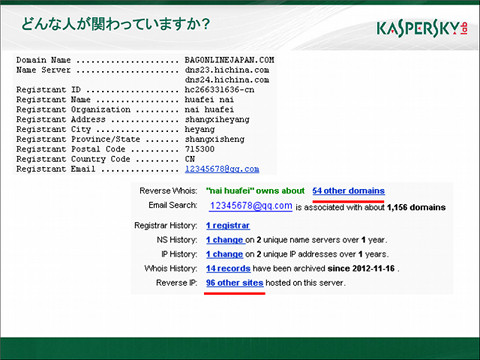The height and width of the screenshot is (360, 480).
Task: Click the dns24.hichina.com name server
Action: (x=227, y=80)
